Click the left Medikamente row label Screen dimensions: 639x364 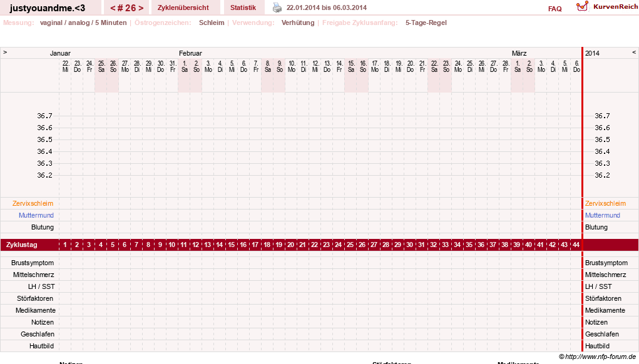tap(36, 310)
